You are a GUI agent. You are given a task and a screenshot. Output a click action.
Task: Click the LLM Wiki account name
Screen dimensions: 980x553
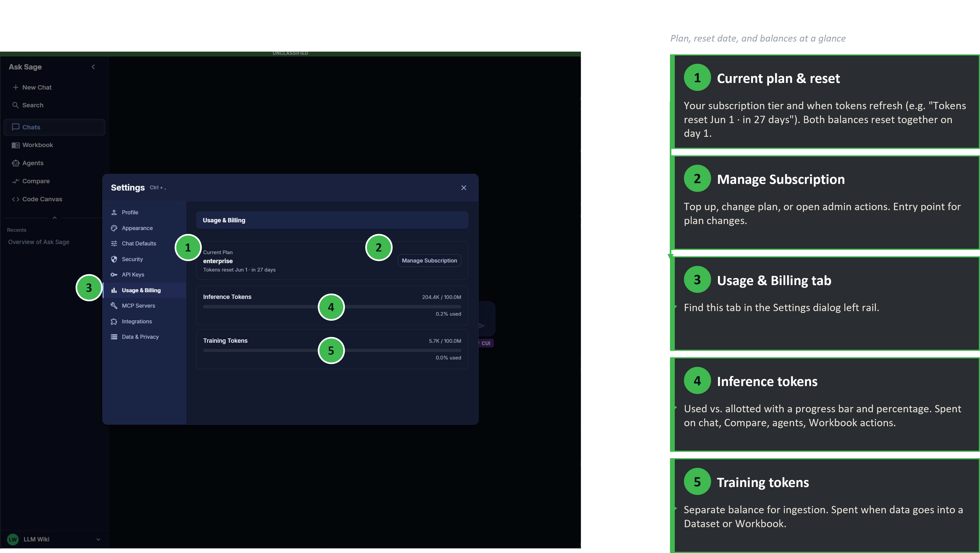click(x=37, y=539)
